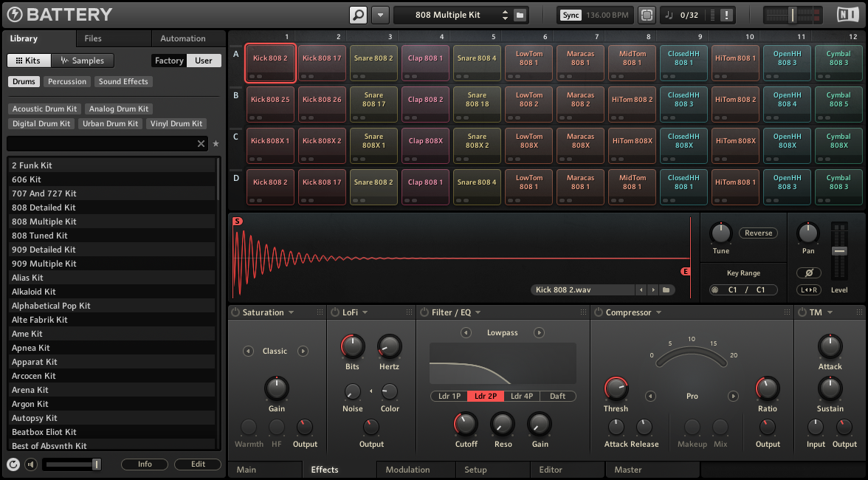868x480 pixels.
Task: Open the Filter / EQ preset dropdown
Action: [x=478, y=312]
